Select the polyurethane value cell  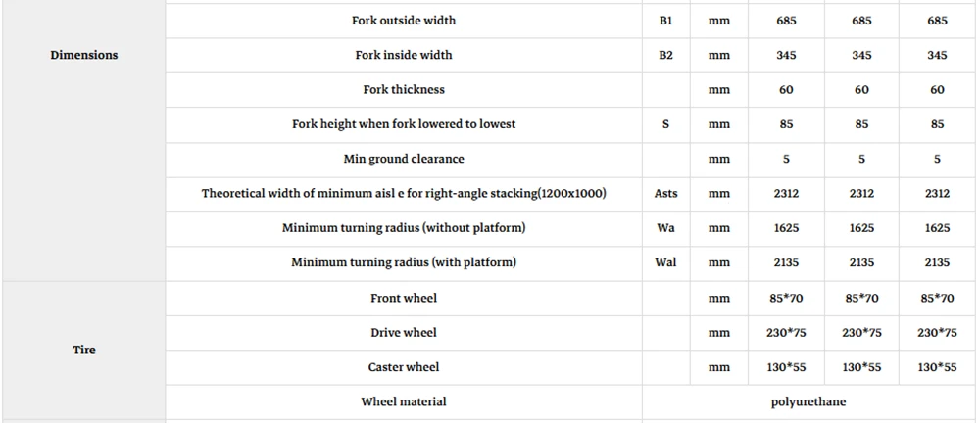808,401
